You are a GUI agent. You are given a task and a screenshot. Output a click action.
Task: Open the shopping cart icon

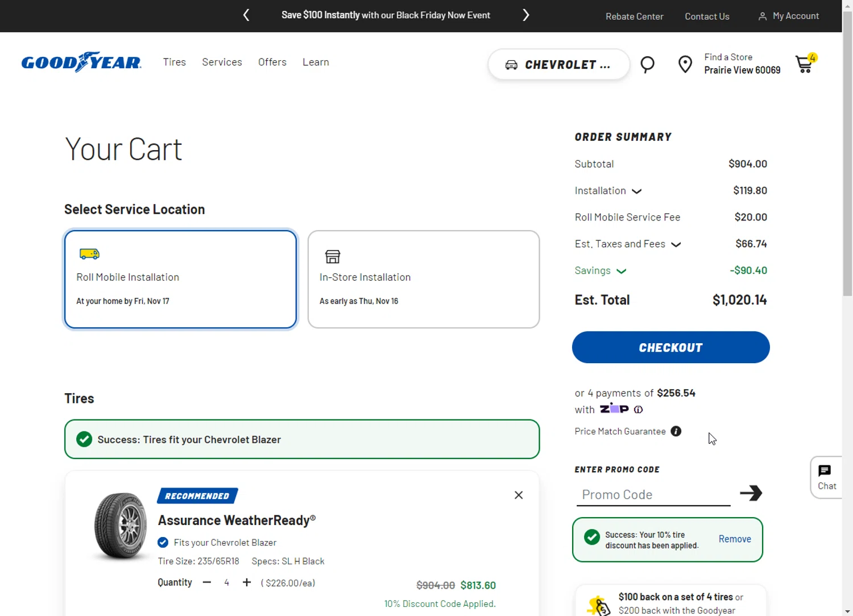click(806, 63)
